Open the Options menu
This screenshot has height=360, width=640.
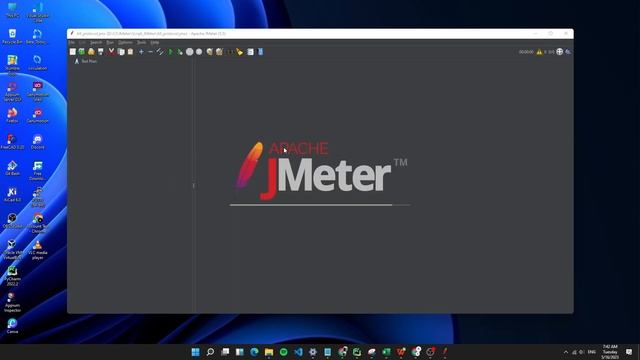(x=125, y=42)
